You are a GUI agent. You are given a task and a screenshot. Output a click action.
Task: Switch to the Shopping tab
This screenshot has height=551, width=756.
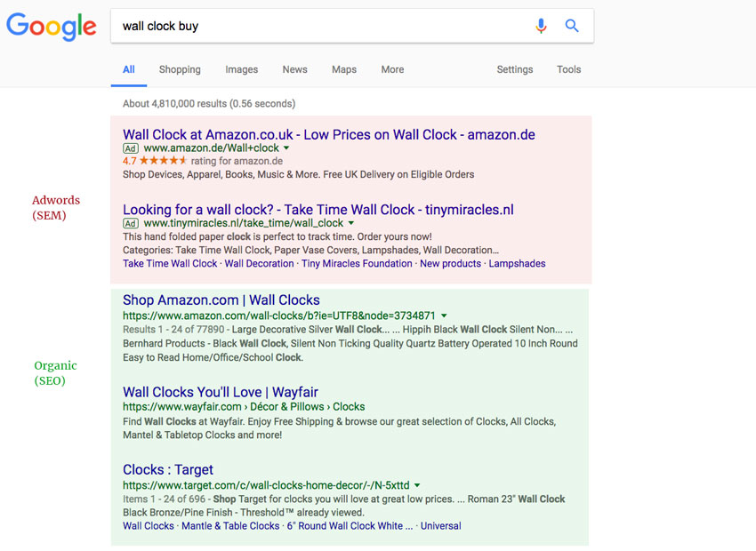coord(180,69)
